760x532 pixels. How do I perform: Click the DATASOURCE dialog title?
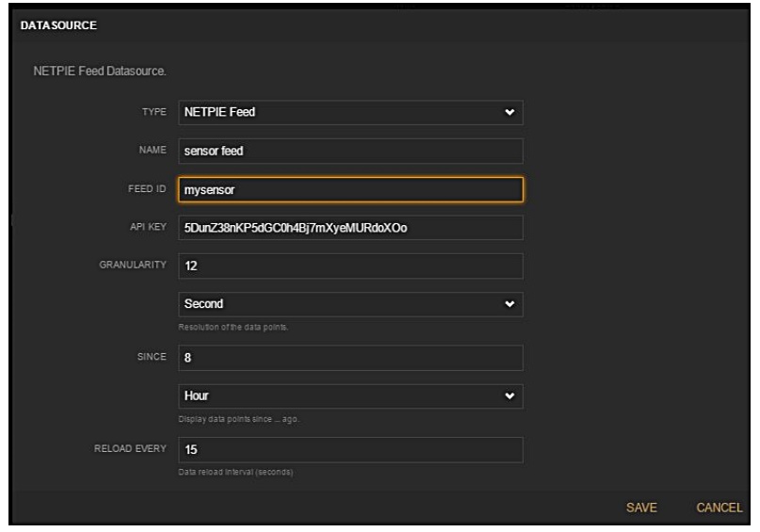[59, 24]
